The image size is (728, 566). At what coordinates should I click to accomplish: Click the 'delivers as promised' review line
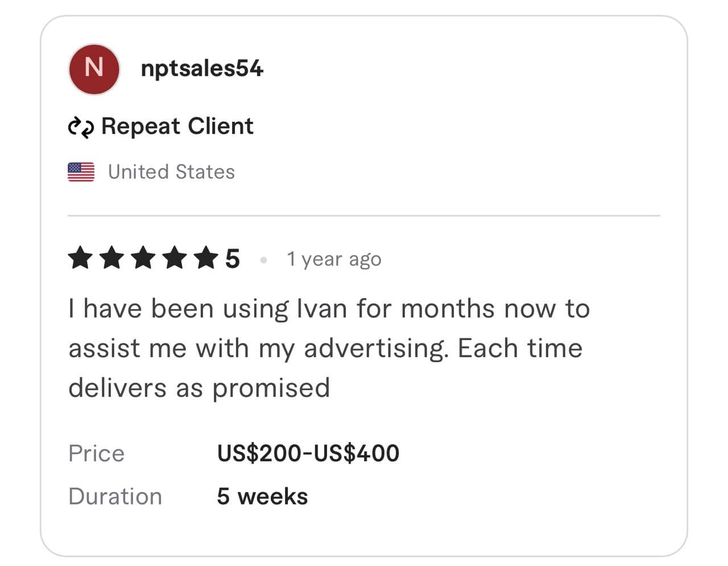[199, 388]
